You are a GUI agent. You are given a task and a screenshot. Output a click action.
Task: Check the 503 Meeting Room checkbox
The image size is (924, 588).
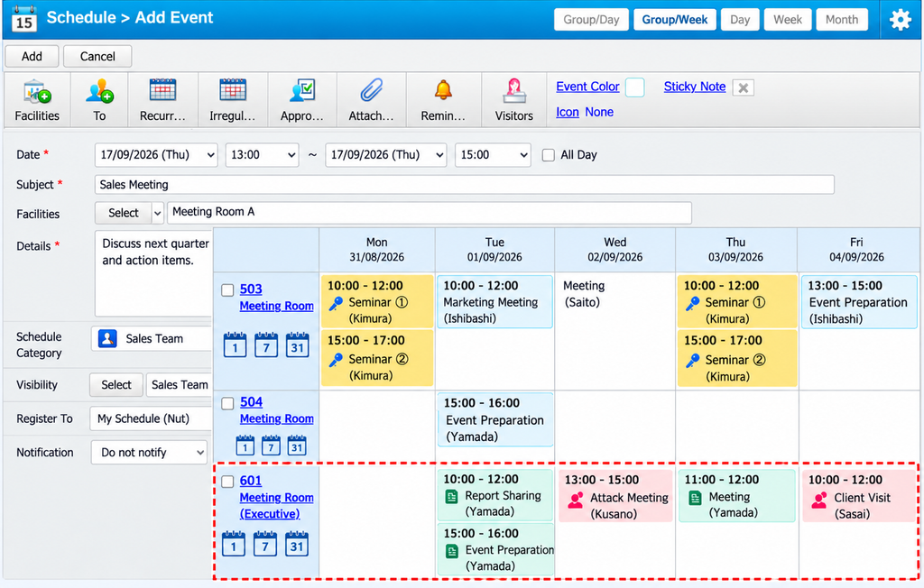pyautogui.click(x=227, y=289)
